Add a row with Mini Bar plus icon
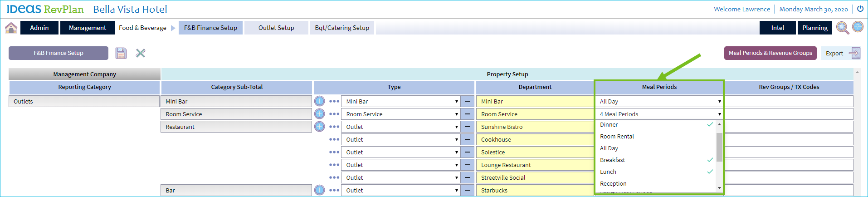The height and width of the screenshot is (197, 868). click(319, 101)
